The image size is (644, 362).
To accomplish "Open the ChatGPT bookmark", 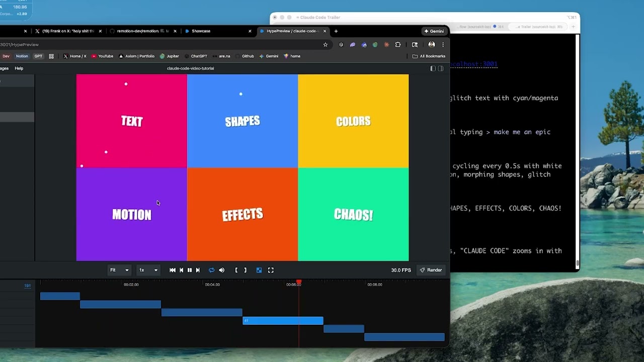I will pyautogui.click(x=196, y=56).
